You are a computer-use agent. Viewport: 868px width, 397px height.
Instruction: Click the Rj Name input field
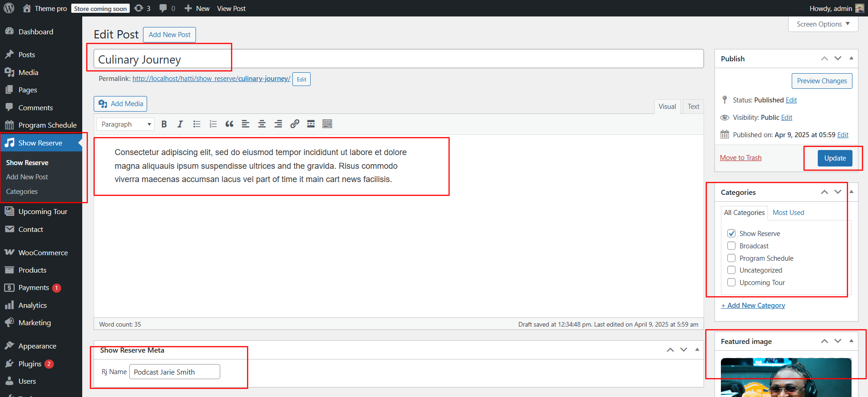tap(175, 372)
